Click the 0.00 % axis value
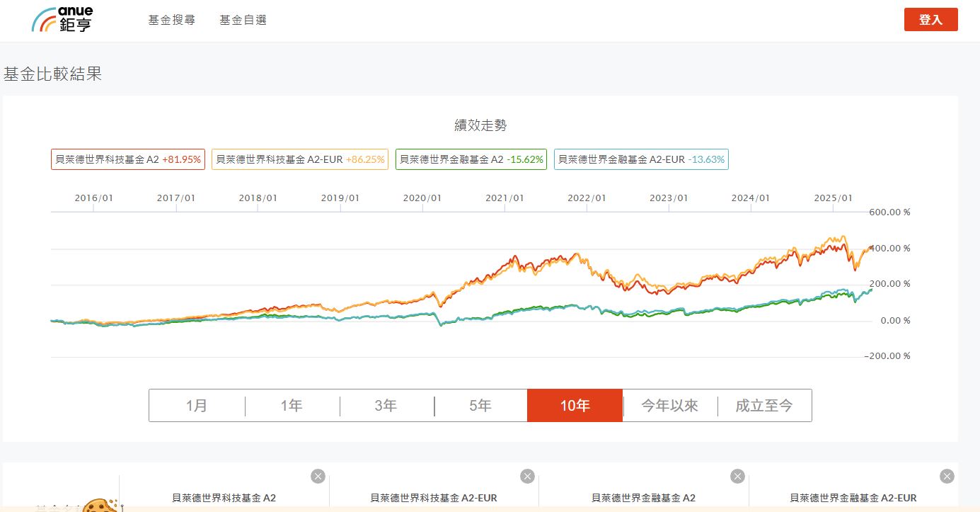The width and height of the screenshot is (980, 512). pos(897,321)
